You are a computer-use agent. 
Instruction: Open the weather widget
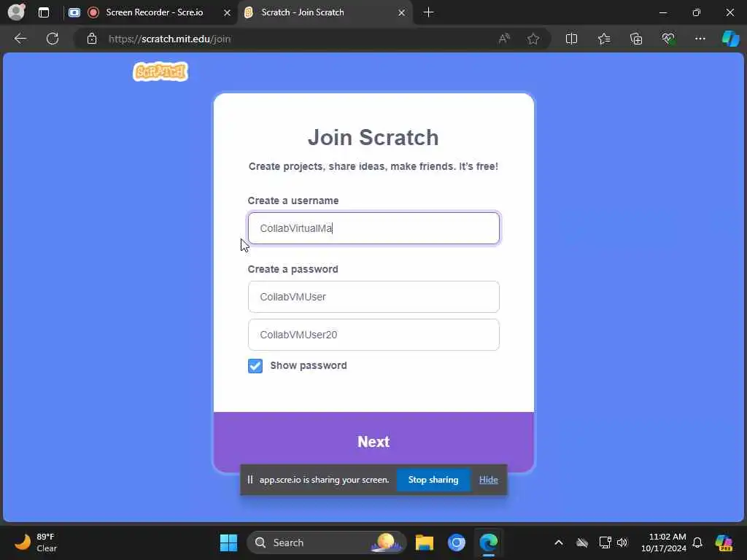click(36, 542)
